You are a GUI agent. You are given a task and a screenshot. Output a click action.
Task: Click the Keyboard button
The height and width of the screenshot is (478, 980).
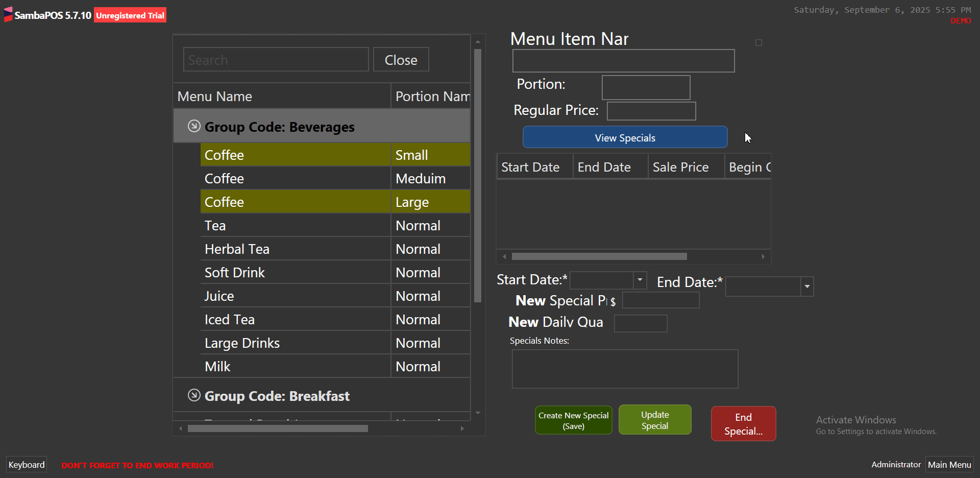pos(26,464)
